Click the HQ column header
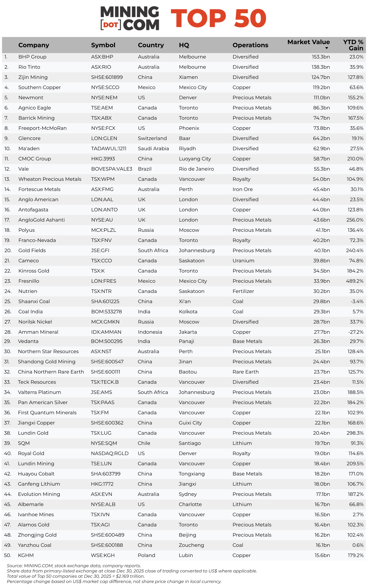This screenshot has height=588, width=368. [x=184, y=45]
